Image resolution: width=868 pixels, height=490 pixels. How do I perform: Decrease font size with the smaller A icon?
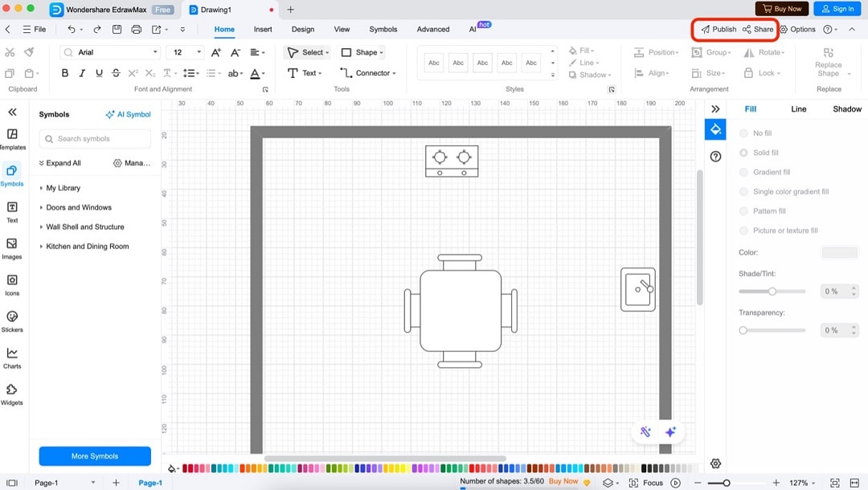[235, 52]
